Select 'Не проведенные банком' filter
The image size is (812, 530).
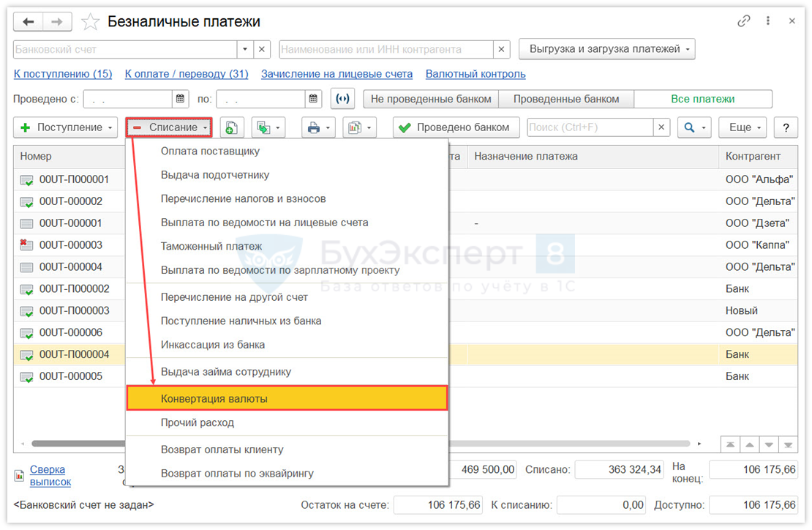coord(431,99)
